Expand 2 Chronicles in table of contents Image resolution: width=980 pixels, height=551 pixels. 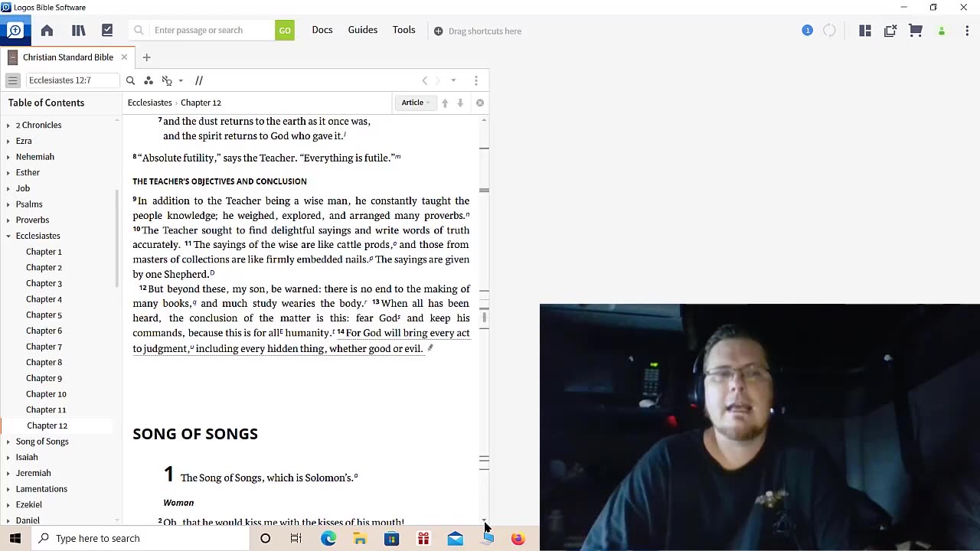(8, 126)
